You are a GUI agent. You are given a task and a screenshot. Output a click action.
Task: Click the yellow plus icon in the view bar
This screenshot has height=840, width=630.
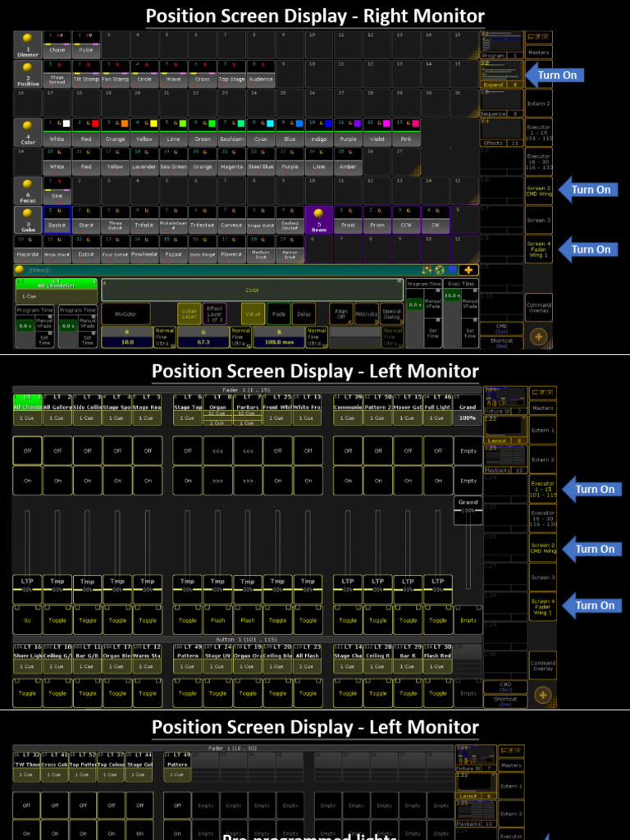tap(468, 270)
